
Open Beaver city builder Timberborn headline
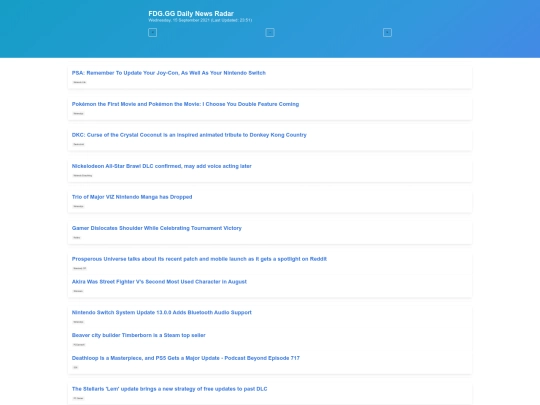point(138,335)
